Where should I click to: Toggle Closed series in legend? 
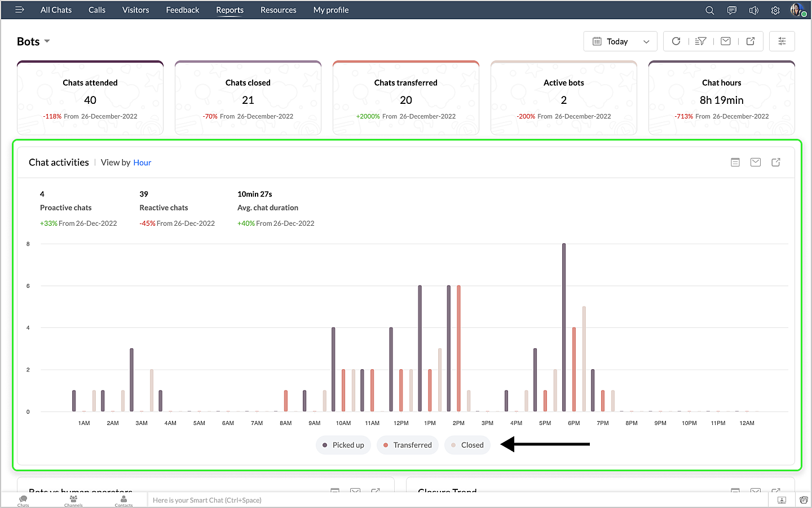(x=467, y=445)
